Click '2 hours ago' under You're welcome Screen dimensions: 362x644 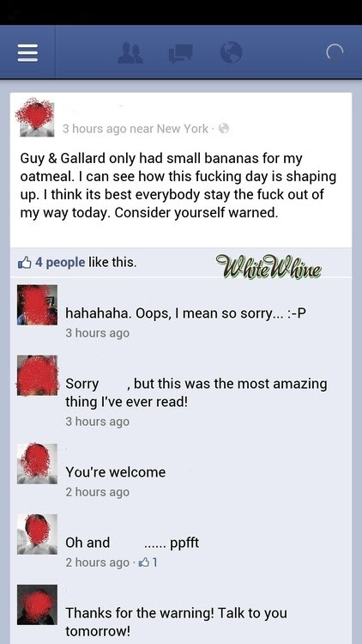(97, 492)
